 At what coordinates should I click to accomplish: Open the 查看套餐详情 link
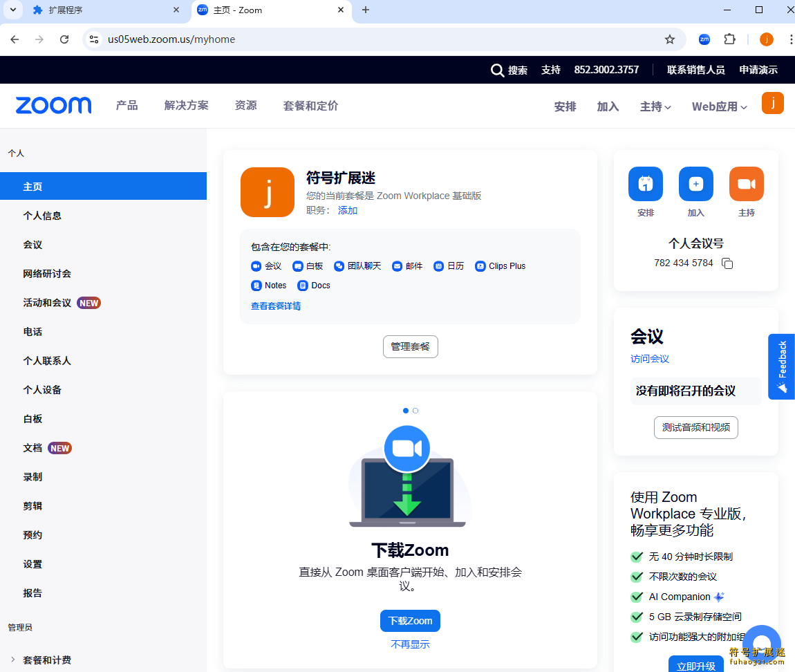pyautogui.click(x=276, y=306)
